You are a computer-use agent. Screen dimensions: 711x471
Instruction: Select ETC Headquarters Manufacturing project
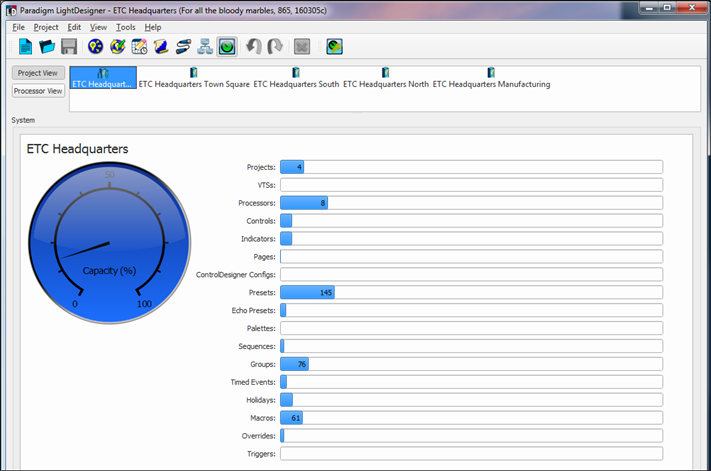pos(491,78)
